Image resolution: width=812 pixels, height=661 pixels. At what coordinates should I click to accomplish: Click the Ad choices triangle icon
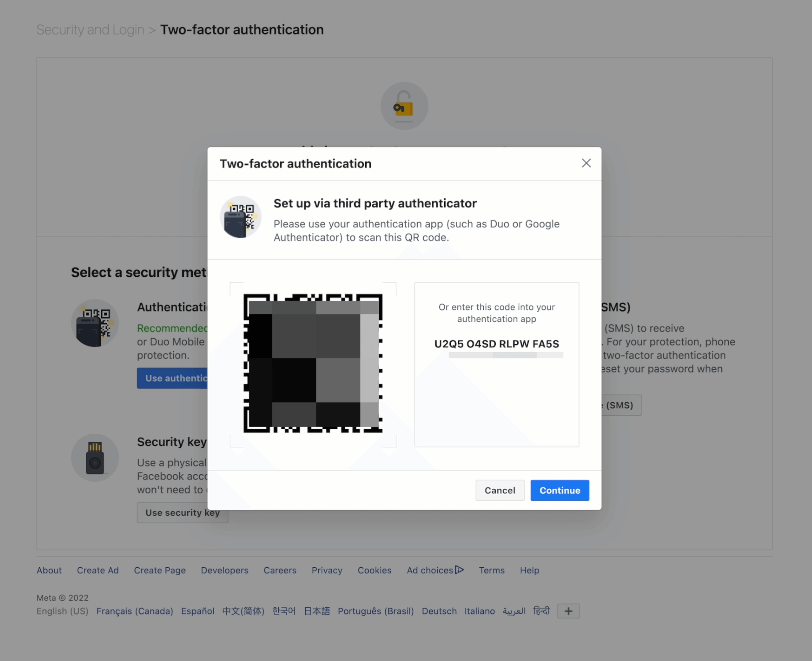[x=459, y=570]
